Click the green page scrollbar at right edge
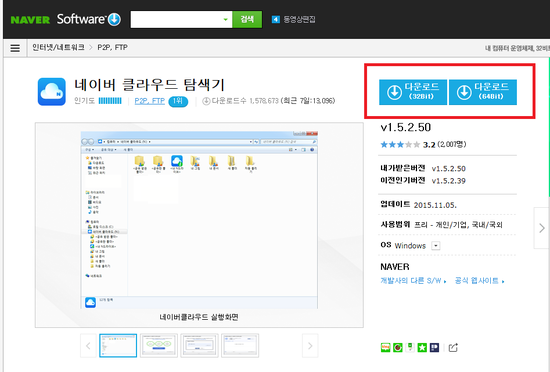The width and height of the screenshot is (550, 372). click(549, 127)
